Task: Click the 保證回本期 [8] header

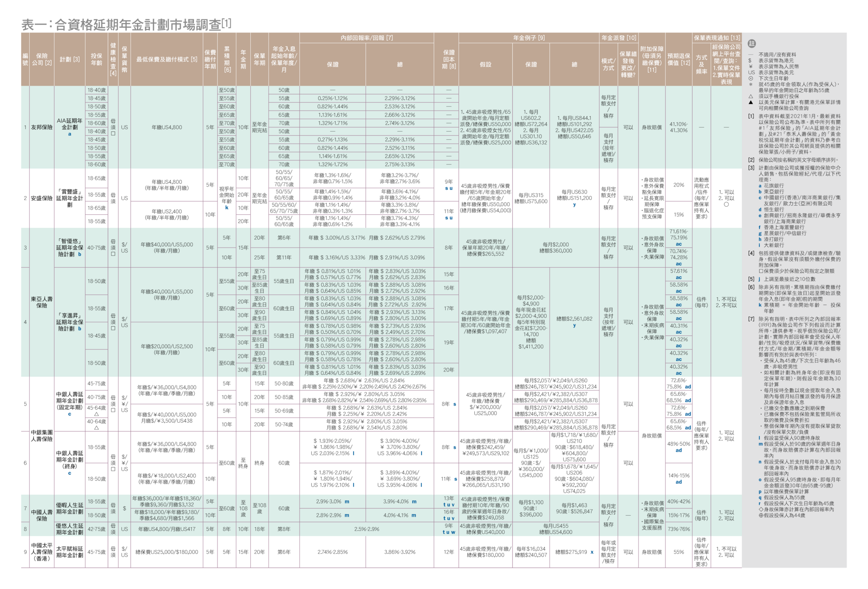Action: (448, 59)
